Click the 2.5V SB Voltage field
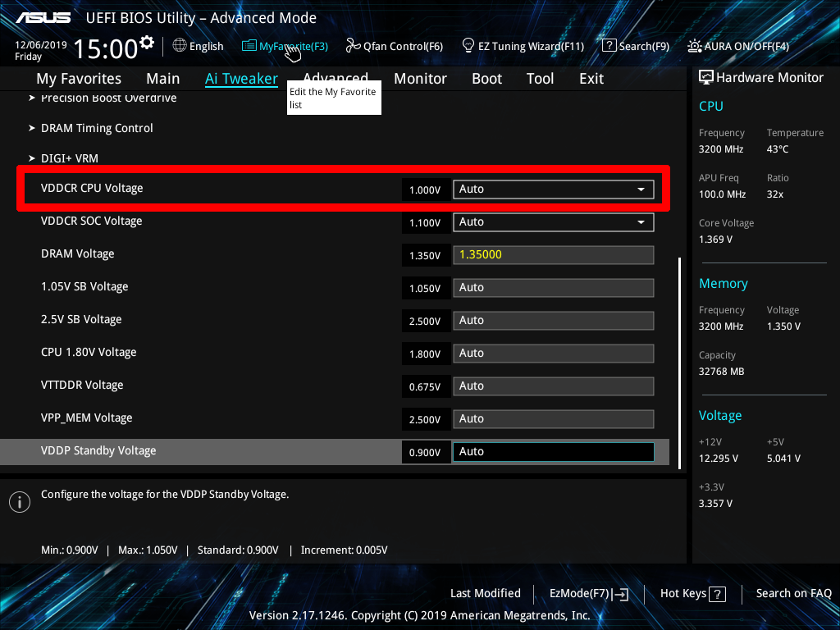This screenshot has width=840, height=630. pos(554,321)
